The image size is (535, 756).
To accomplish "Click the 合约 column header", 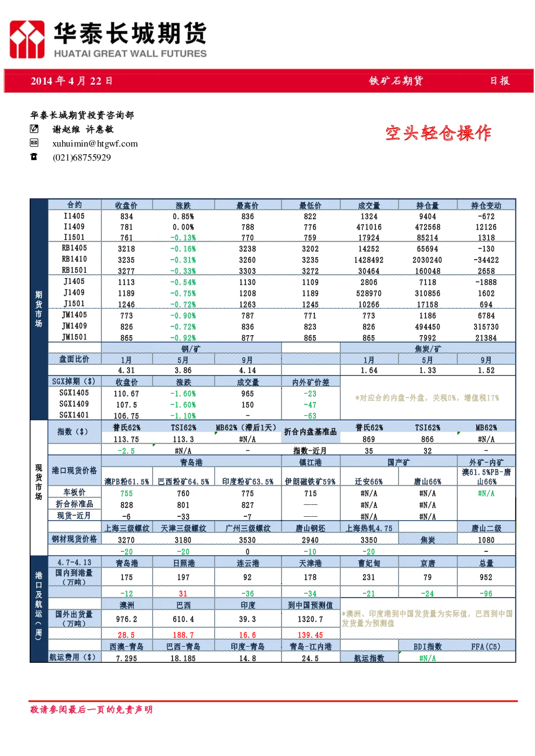I will click(x=74, y=205).
